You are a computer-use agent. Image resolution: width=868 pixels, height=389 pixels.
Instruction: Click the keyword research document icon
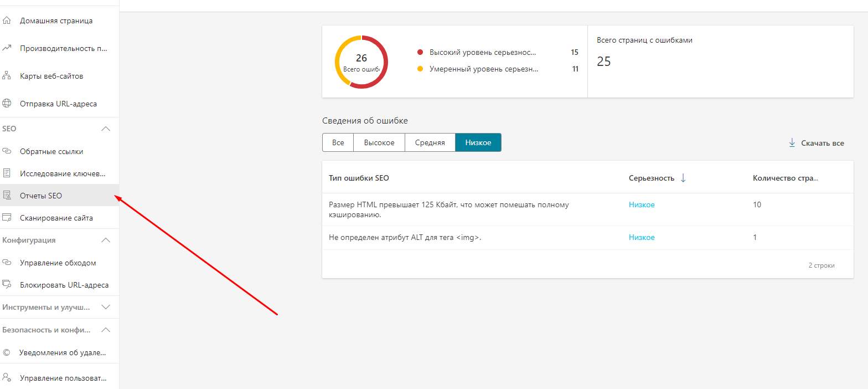pyautogui.click(x=7, y=173)
